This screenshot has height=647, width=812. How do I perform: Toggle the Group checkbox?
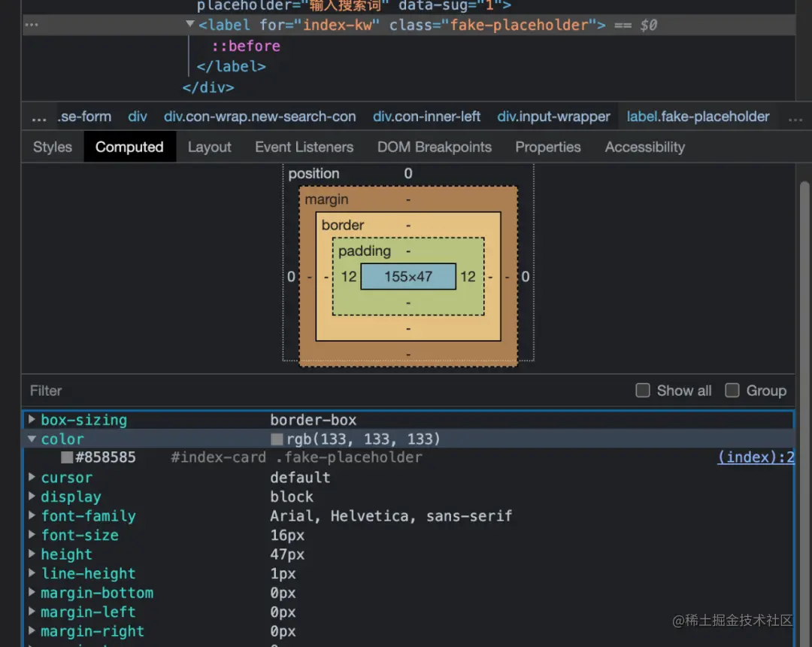pos(732,390)
